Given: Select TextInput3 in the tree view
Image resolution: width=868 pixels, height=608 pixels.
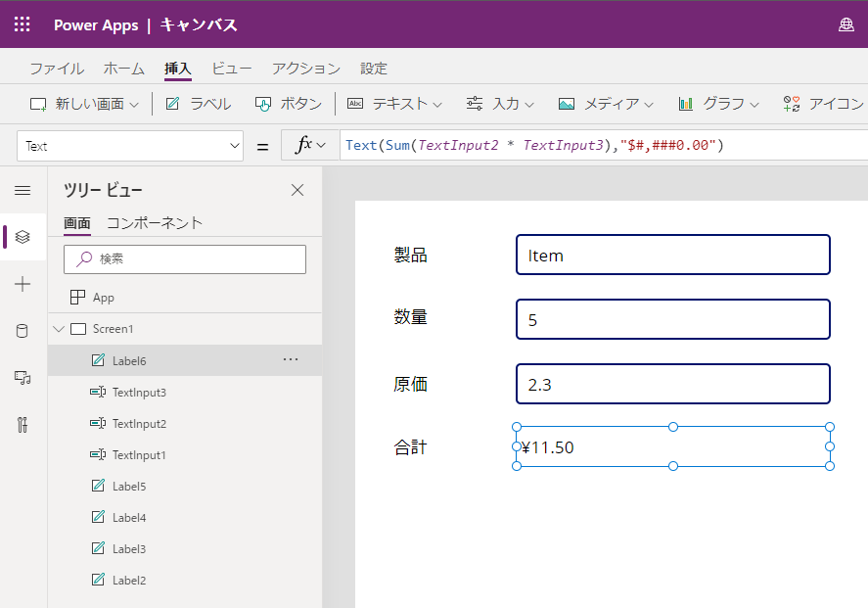Looking at the screenshot, I should click(x=139, y=393).
